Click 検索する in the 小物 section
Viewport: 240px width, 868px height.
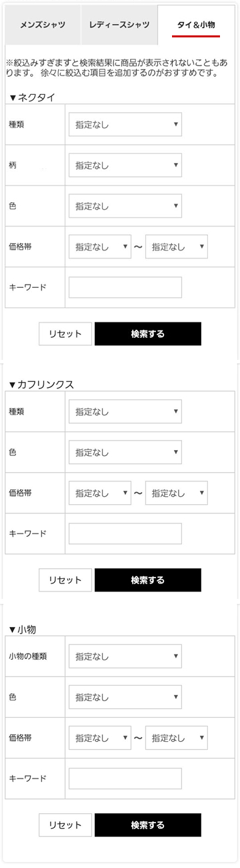tap(148, 825)
